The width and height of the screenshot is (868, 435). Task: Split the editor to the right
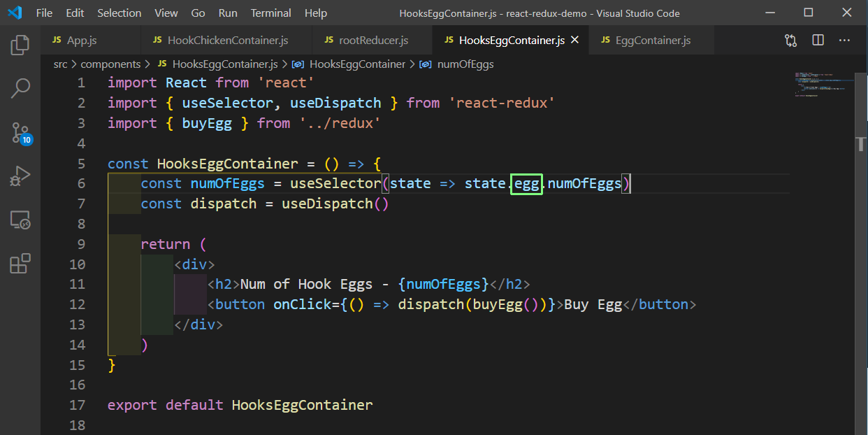(818, 41)
